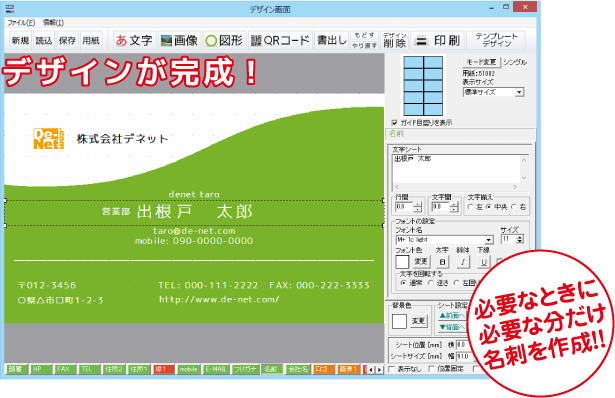Toggle underline (下線) U button
This screenshot has width=615, height=398.
point(484,262)
